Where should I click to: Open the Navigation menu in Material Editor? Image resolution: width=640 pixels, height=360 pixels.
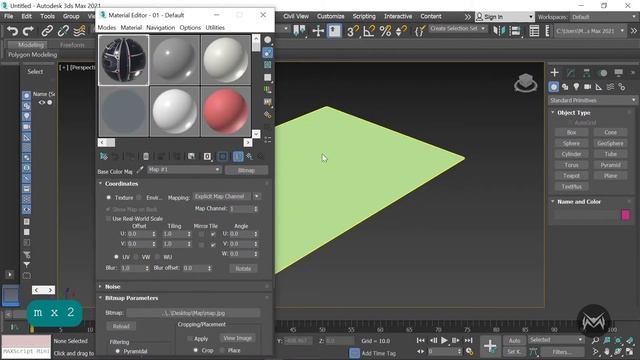tap(160, 28)
